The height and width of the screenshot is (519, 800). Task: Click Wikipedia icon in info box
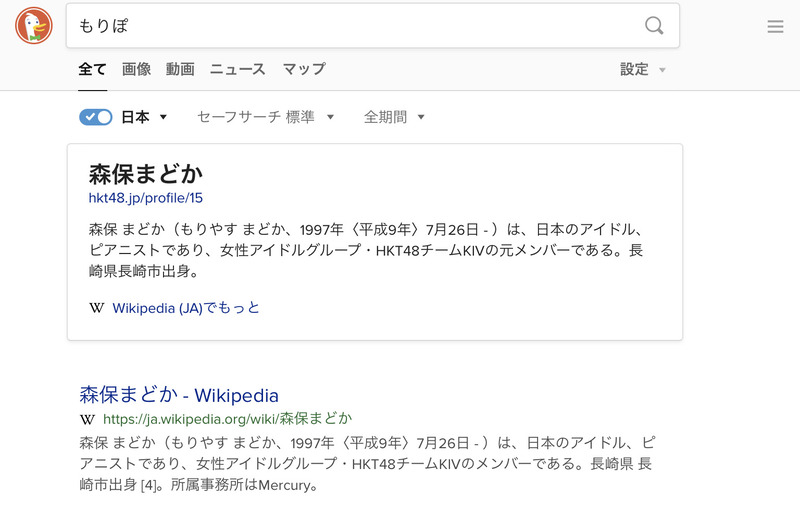coord(97,308)
